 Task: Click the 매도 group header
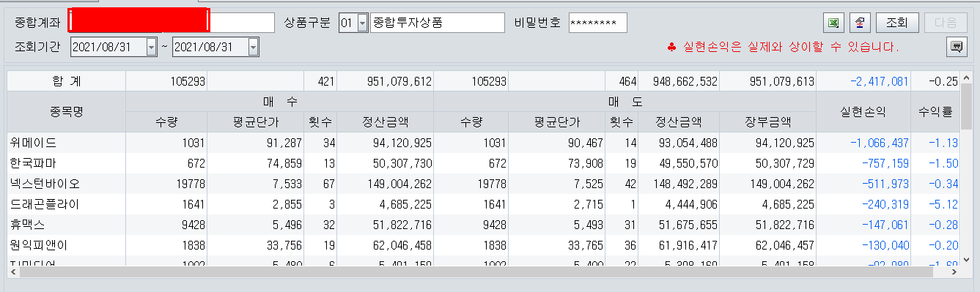(x=625, y=101)
